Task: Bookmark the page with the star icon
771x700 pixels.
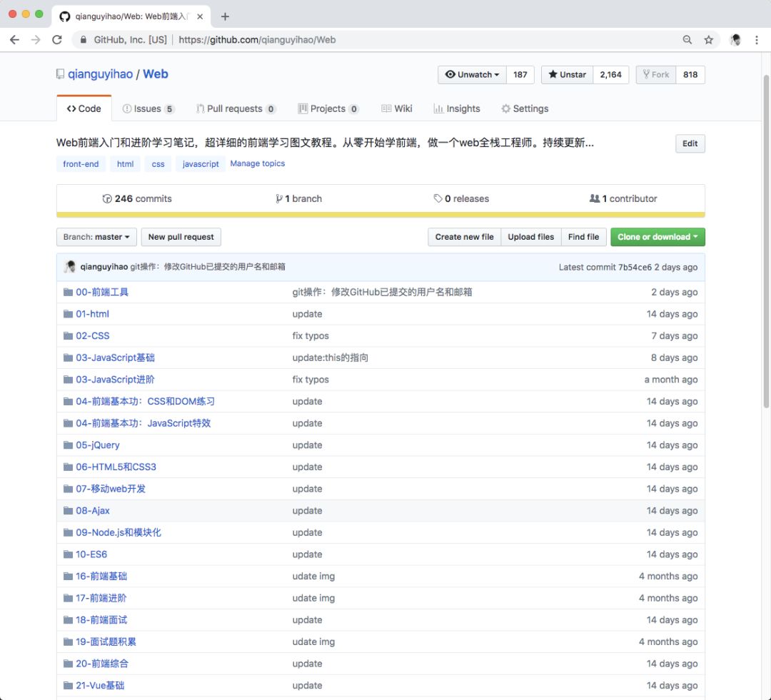Action: click(708, 40)
